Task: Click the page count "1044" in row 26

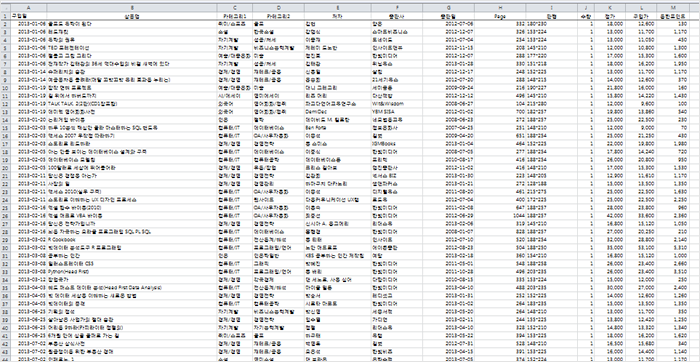Action: click(500, 216)
